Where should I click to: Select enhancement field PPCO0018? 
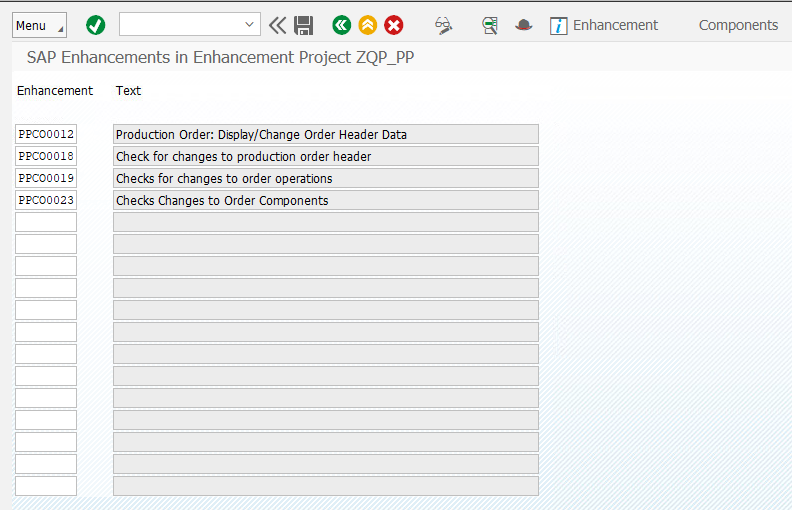click(46, 156)
